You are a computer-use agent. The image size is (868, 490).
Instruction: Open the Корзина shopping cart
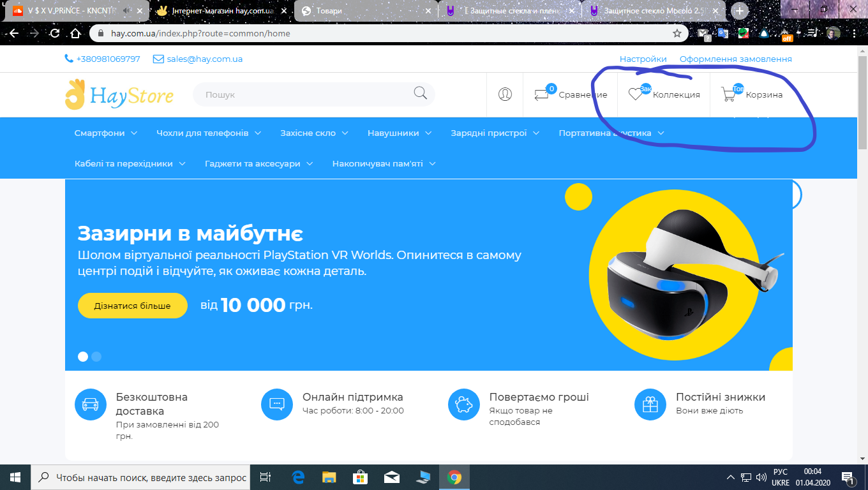[x=751, y=94]
